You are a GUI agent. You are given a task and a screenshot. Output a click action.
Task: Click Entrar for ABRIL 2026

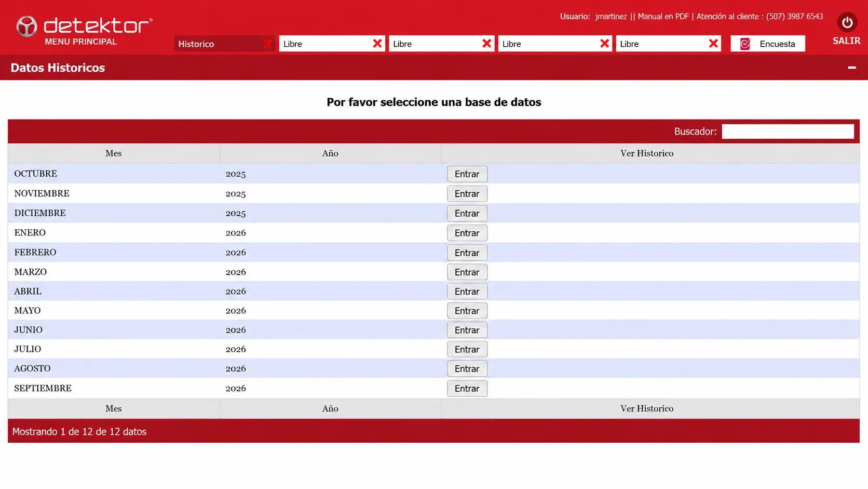pos(467,292)
